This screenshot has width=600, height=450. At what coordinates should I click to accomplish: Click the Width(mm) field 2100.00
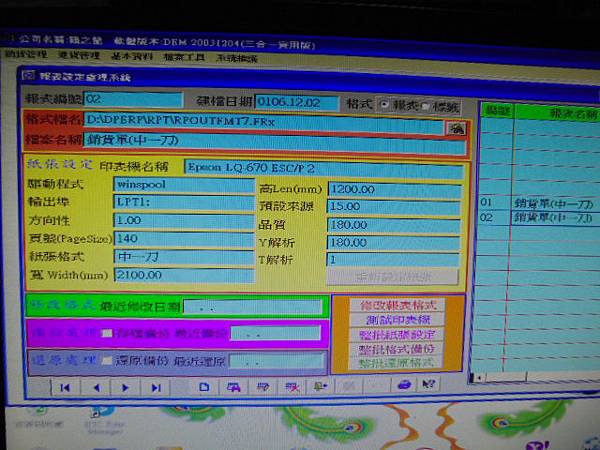click(184, 276)
